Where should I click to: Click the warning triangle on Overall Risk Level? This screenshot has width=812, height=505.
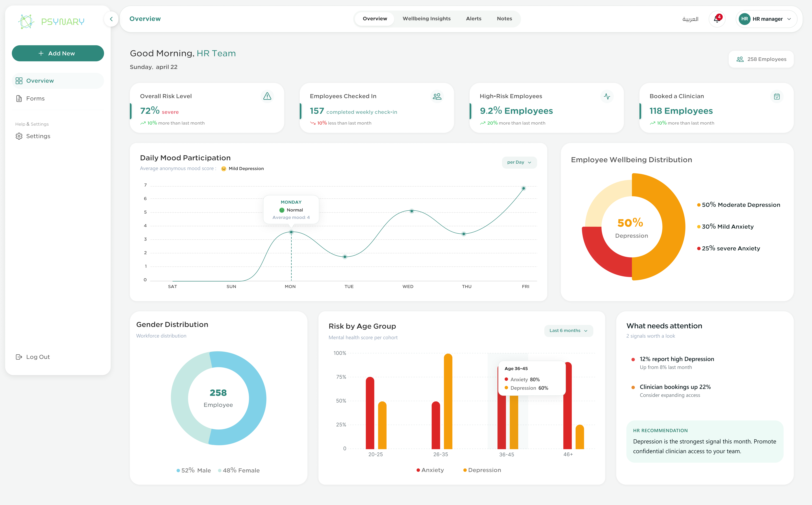[267, 96]
